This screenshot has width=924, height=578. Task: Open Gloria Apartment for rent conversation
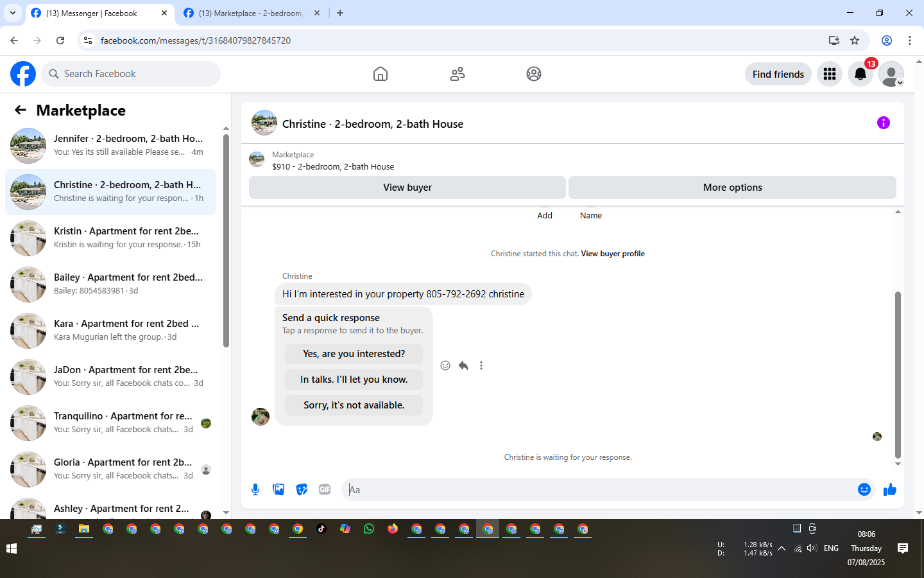110,469
